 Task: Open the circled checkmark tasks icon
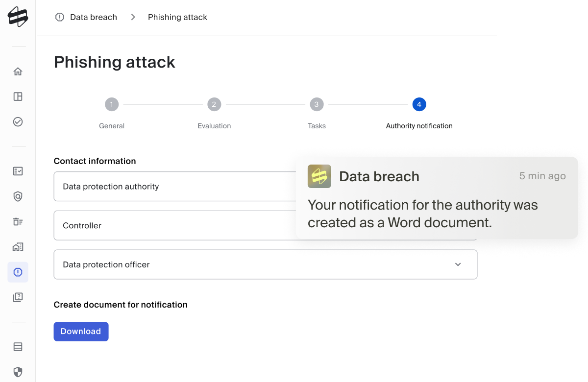click(x=18, y=121)
